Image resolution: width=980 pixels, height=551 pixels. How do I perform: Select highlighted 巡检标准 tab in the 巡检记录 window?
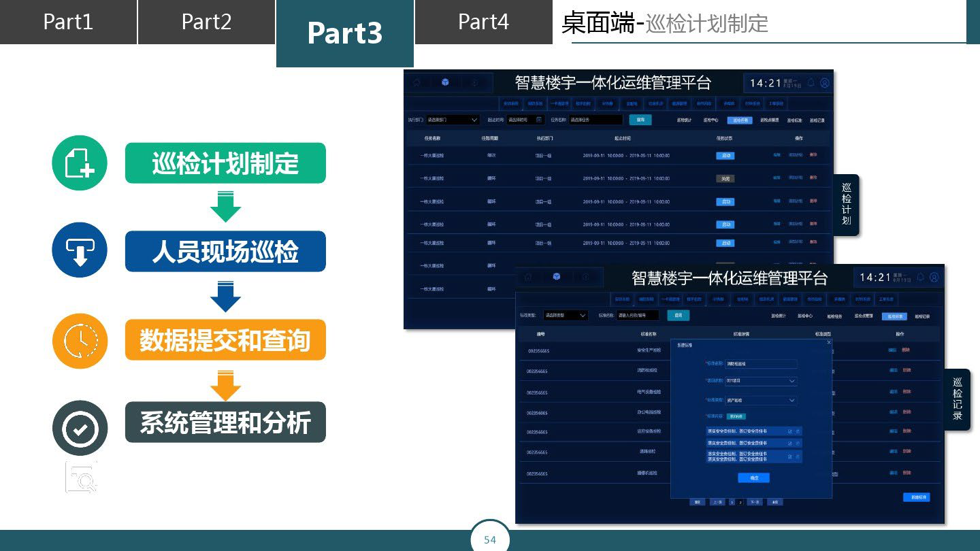point(894,316)
